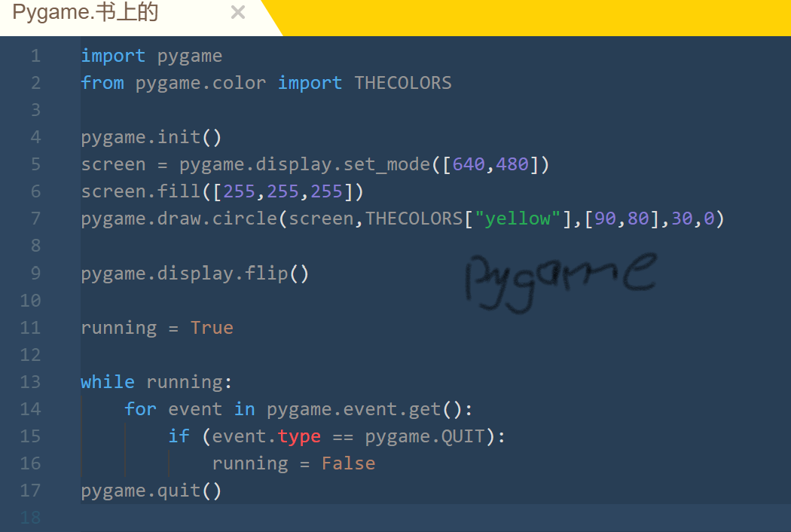This screenshot has width=791, height=532.
Task: Click 'screen.fill' on line 6
Action: 141,191
